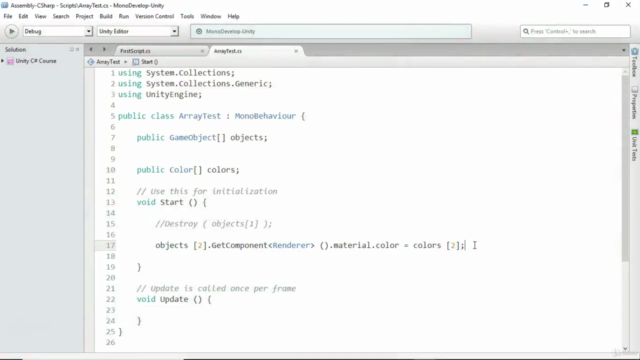Image resolution: width=640 pixels, height=360 pixels.
Task: Click the 'Use this for initialization' comment
Action: 207,191
